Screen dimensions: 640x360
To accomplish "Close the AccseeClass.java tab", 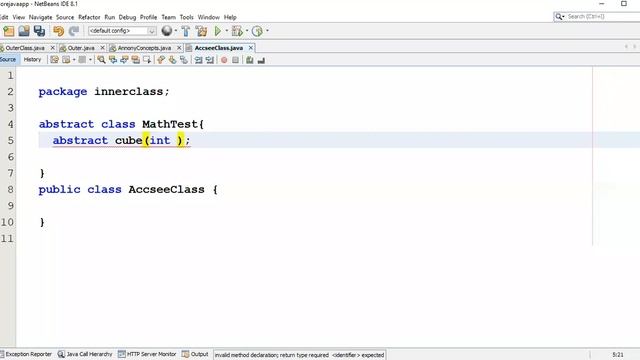I will (251, 48).
